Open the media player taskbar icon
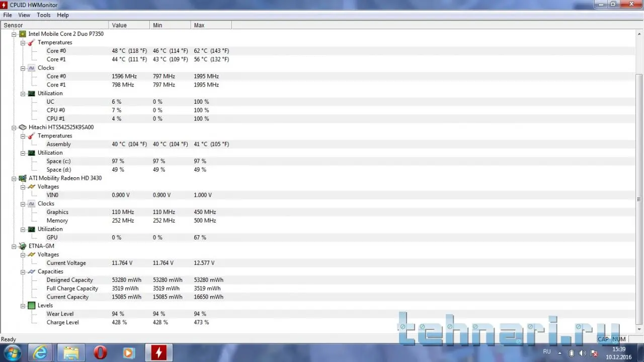Screen dimensions: 644x362 (129, 352)
